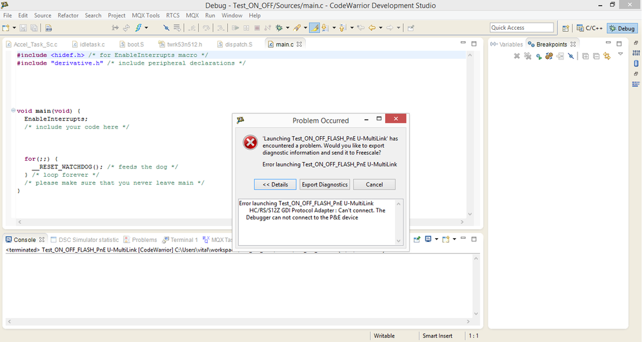Toggle Skip All Breakpoints in main toolbar
The height and width of the screenshot is (342, 644).
tap(166, 28)
